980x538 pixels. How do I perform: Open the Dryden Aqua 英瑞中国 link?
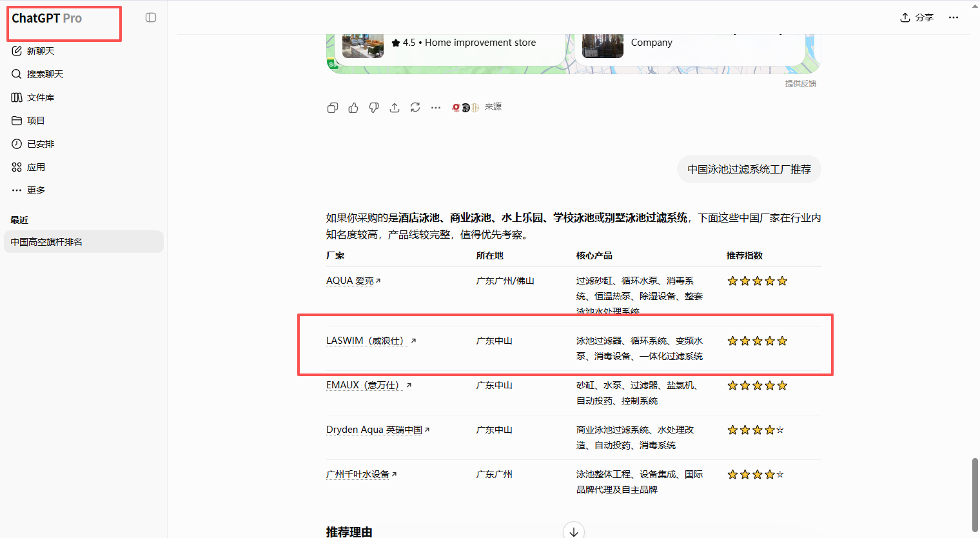click(x=378, y=430)
